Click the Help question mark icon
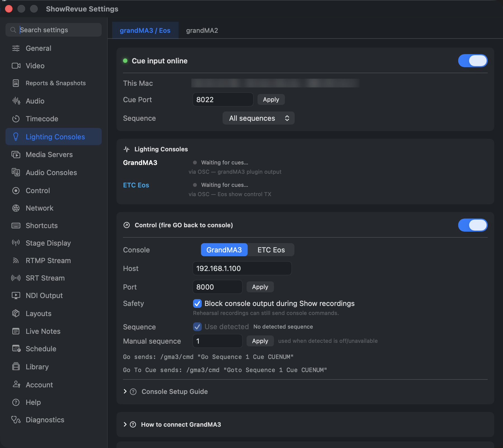 pos(16,402)
